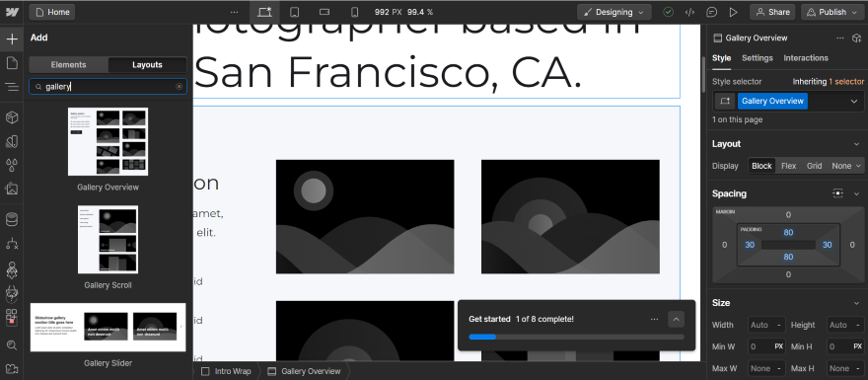Clear the gallery search field

pyautogui.click(x=179, y=87)
